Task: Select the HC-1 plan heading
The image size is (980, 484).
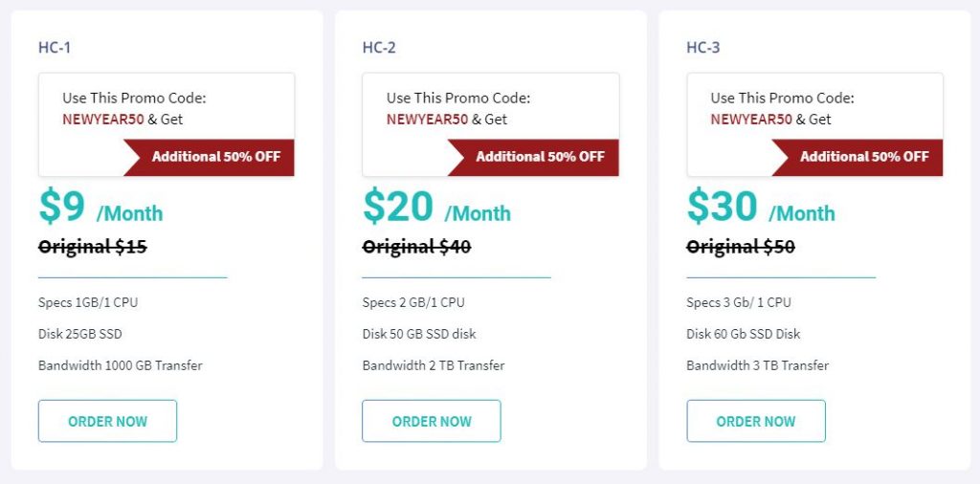Action: [55, 47]
